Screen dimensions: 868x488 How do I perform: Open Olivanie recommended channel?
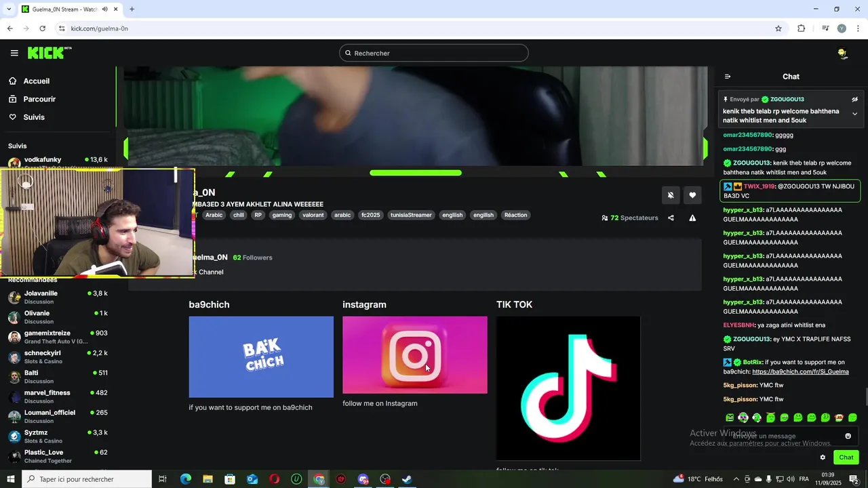click(x=58, y=317)
